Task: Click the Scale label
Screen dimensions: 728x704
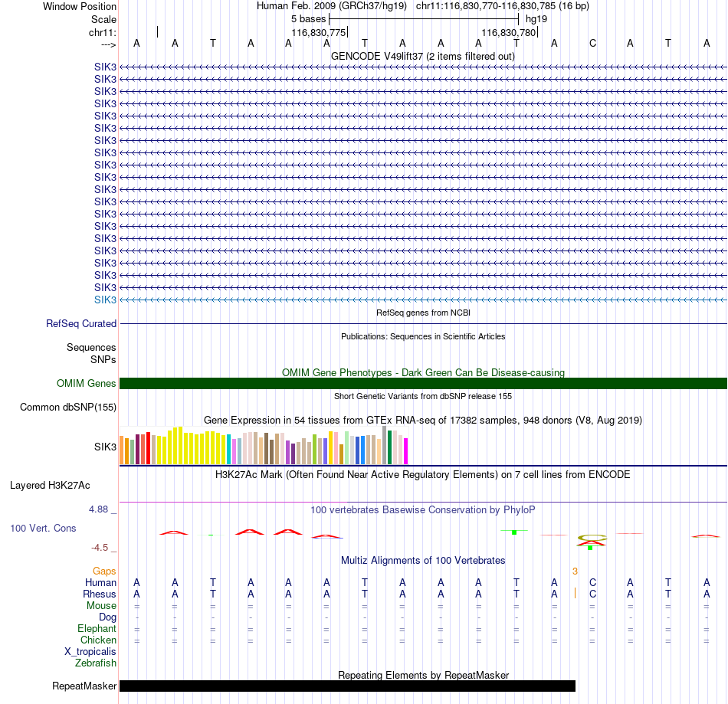Action: [x=103, y=19]
